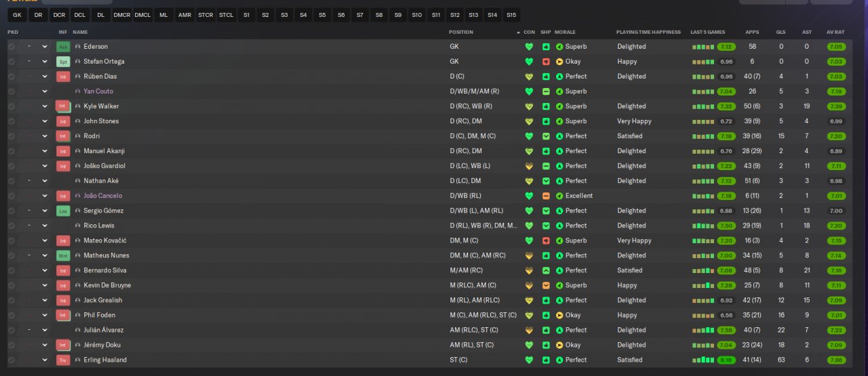The height and width of the screenshot is (376, 868).
Task: Select the AMR position slot tab
Action: pos(184,14)
